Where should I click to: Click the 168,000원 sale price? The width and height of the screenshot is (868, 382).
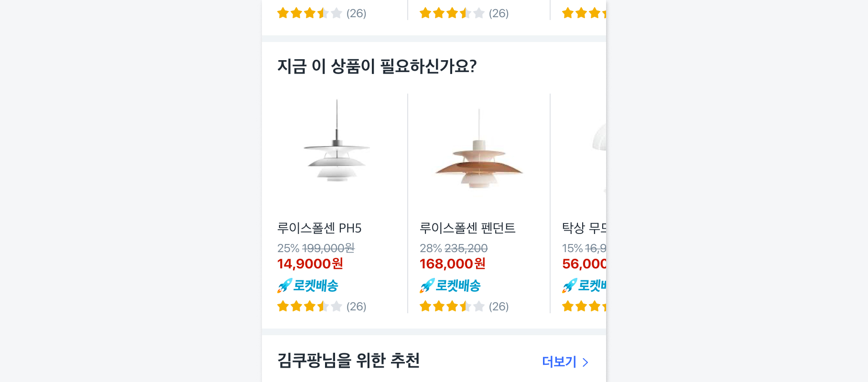453,264
